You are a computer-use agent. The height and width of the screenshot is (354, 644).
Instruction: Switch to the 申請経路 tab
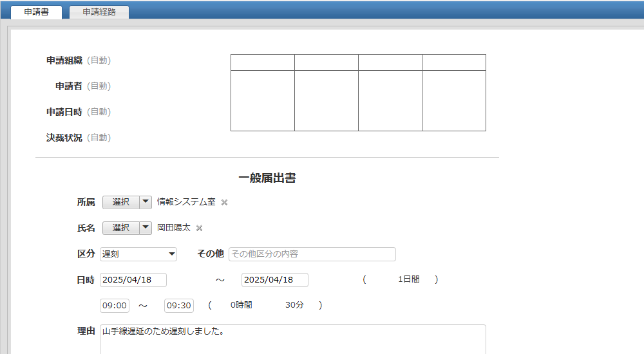(x=99, y=12)
